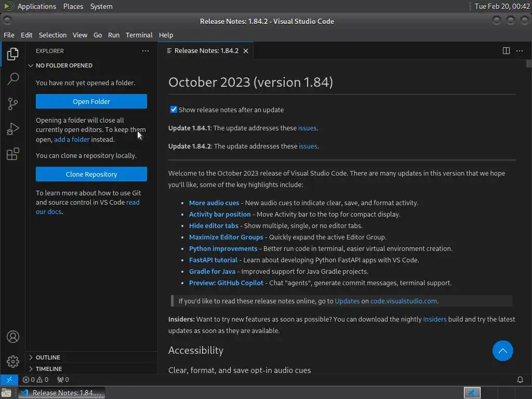Click the Clone Repository button
Screen dimensions: 532x399
(91, 174)
